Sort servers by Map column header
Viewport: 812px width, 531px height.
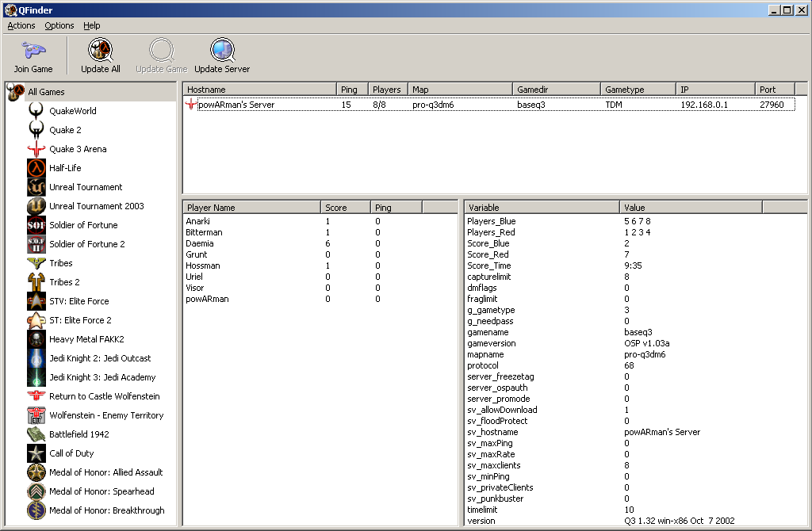coord(461,90)
